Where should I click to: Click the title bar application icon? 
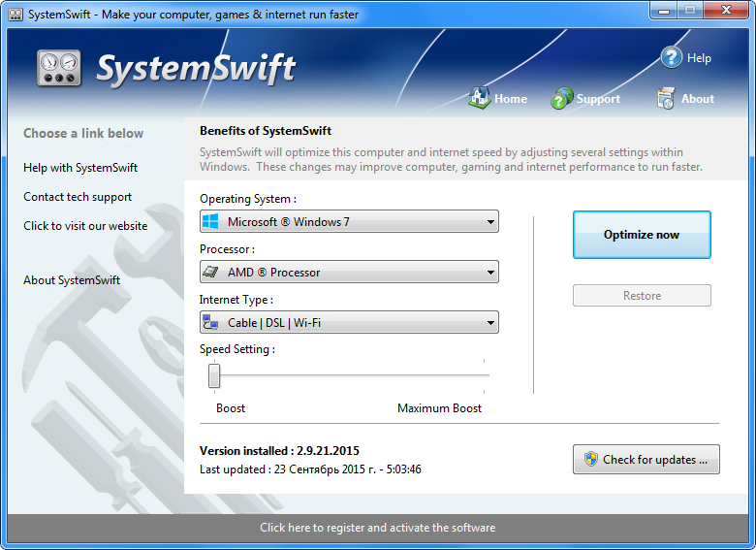click(x=16, y=15)
